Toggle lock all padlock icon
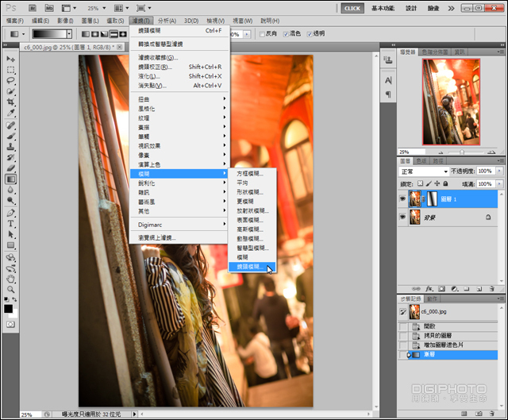The width and height of the screenshot is (508, 420). tap(445, 183)
